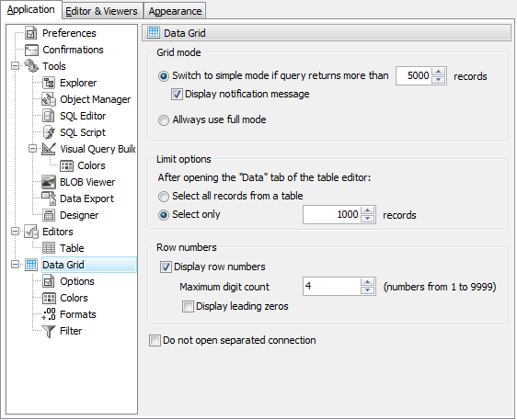Switch to the Appearance tab
The height and width of the screenshot is (420, 517).
[175, 11]
